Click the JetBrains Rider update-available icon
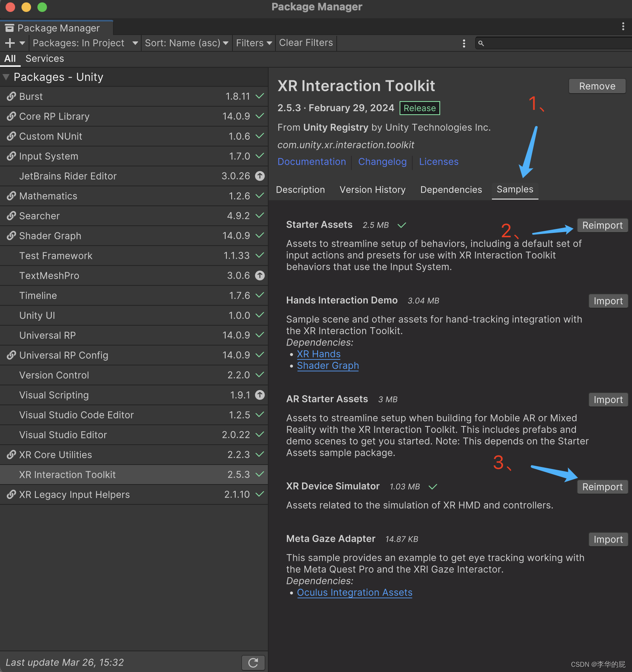 pyautogui.click(x=260, y=176)
